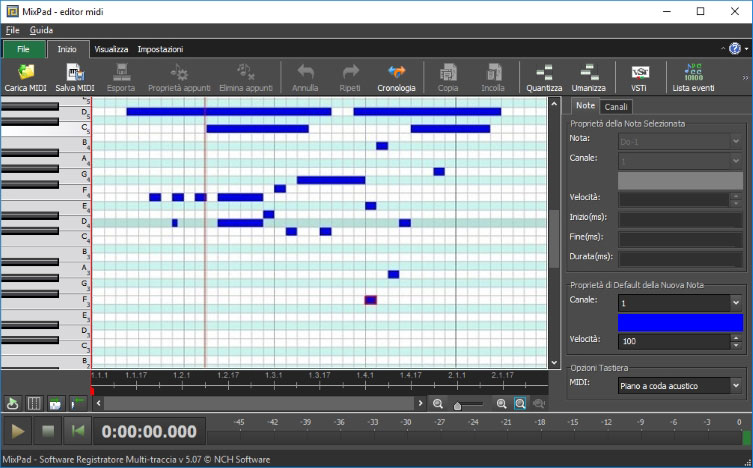Screen dimensions: 753x468
Task: Click the Carica MIDI folder icon
Action: tap(26, 72)
